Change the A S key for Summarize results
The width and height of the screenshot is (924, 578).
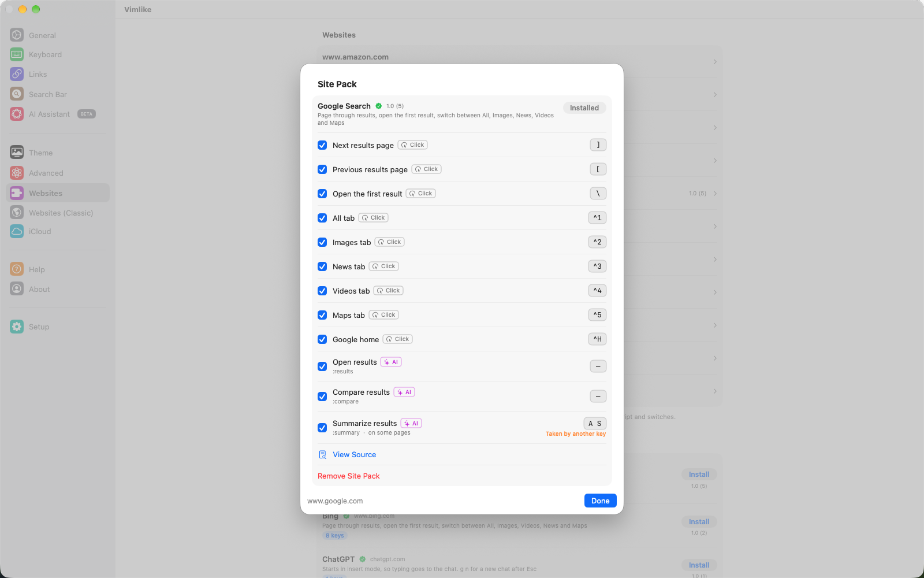(595, 424)
